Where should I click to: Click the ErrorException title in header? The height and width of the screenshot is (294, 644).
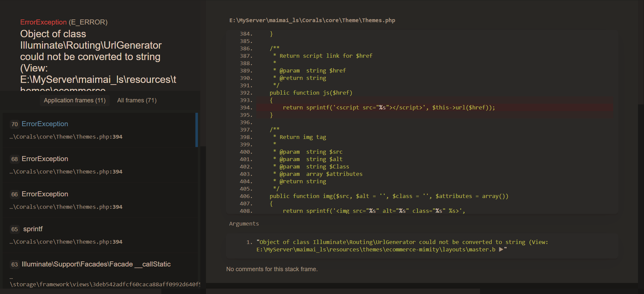[x=43, y=22]
